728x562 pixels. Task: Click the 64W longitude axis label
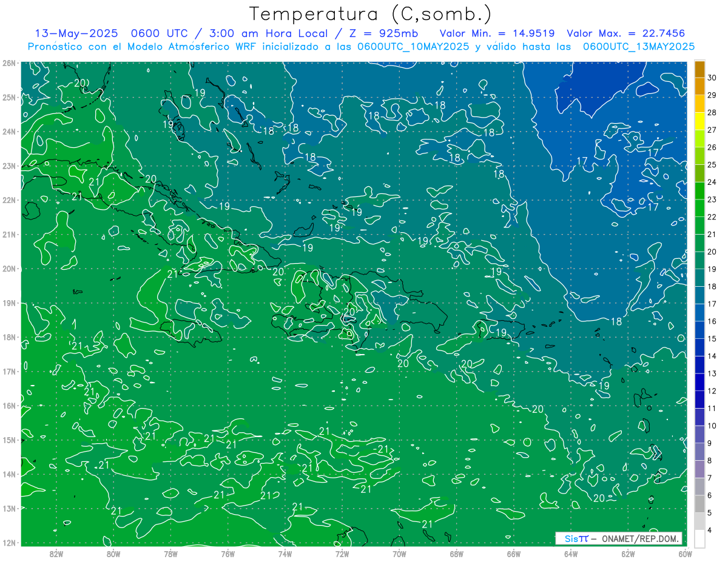coord(571,554)
